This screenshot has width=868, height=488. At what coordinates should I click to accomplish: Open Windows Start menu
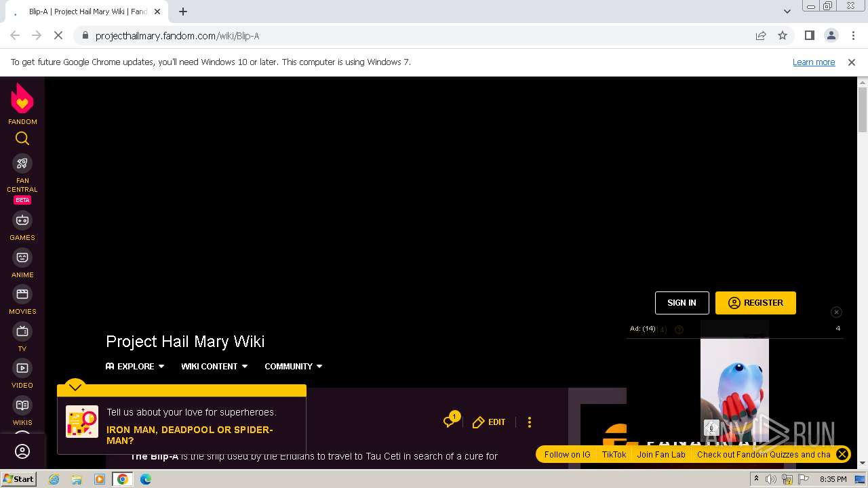click(18, 479)
